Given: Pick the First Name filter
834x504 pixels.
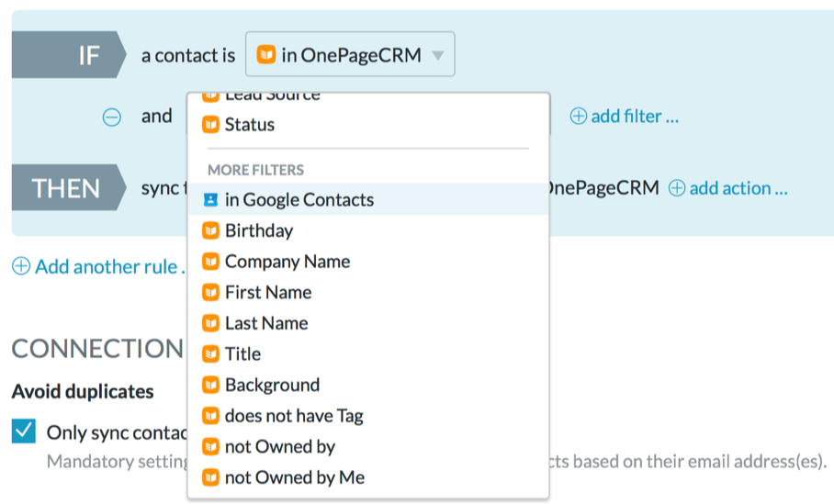Looking at the screenshot, I should 267,292.
